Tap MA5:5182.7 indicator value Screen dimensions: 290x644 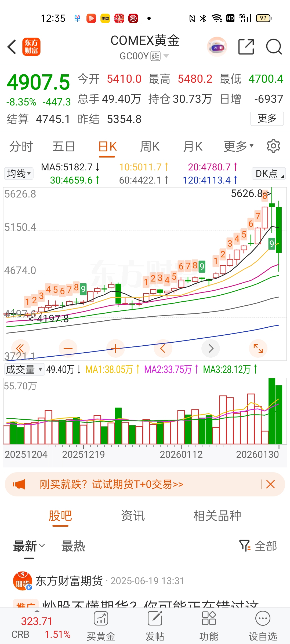[x=70, y=167]
